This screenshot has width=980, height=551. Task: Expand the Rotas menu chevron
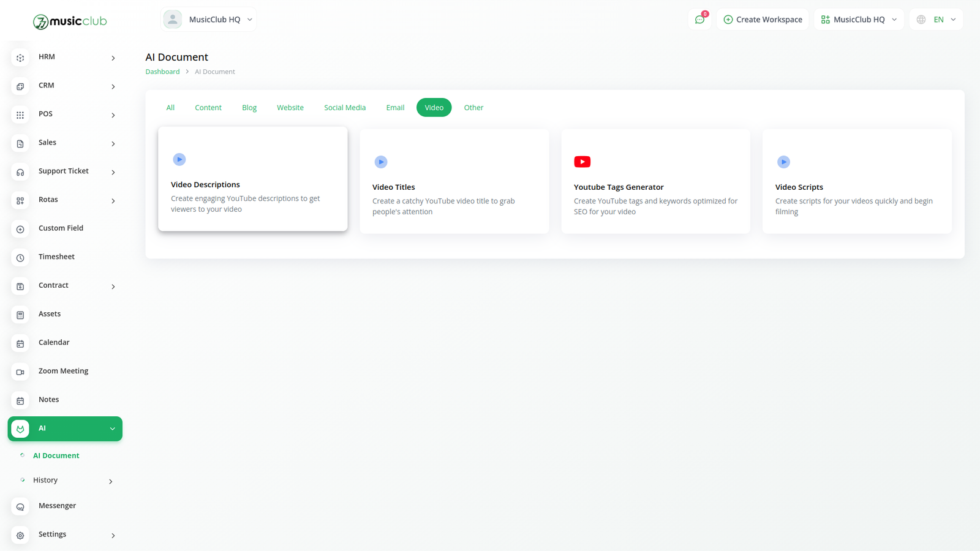click(x=113, y=201)
